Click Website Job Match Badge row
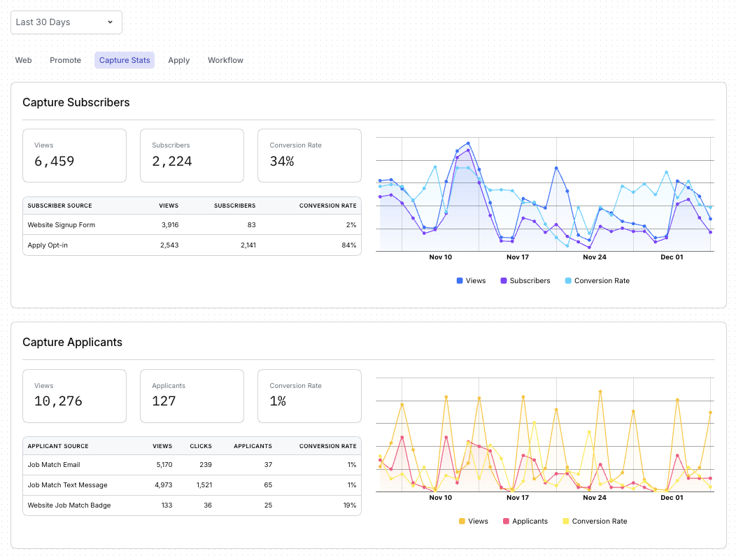Screen dimensions: 736x560 tap(69, 505)
